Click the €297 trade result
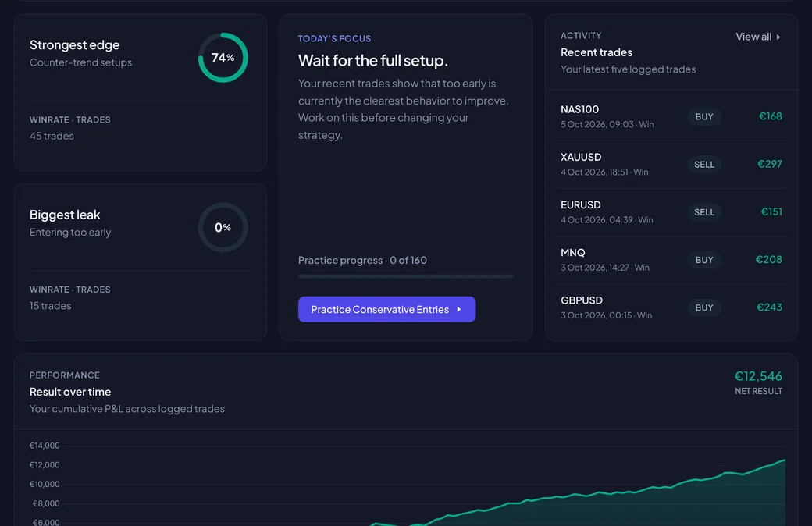Viewport: 812px width, 526px height. pyautogui.click(x=770, y=164)
